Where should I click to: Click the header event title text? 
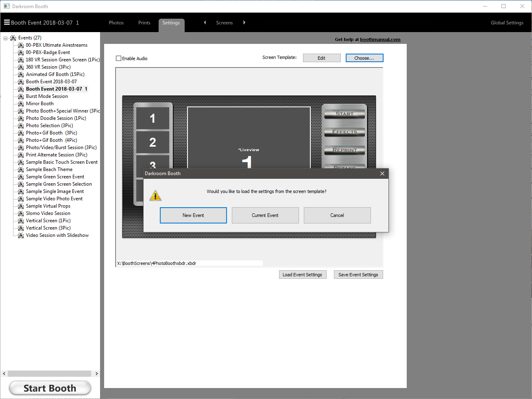pyautogui.click(x=45, y=23)
